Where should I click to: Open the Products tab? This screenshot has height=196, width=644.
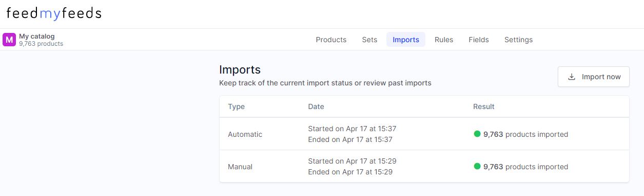point(331,40)
